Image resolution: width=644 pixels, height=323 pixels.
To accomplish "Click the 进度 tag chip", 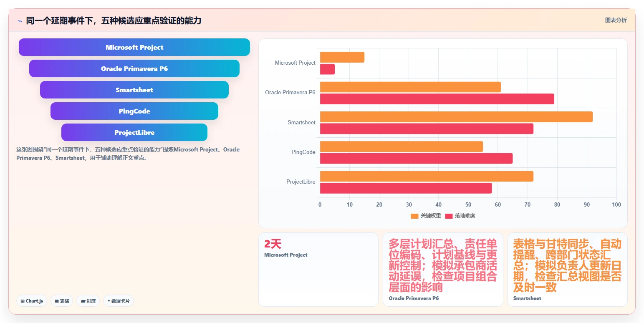I will [88, 301].
